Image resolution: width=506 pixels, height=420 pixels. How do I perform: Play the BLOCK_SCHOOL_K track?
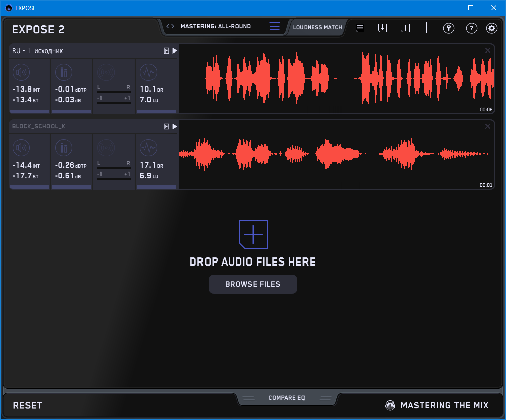point(175,126)
